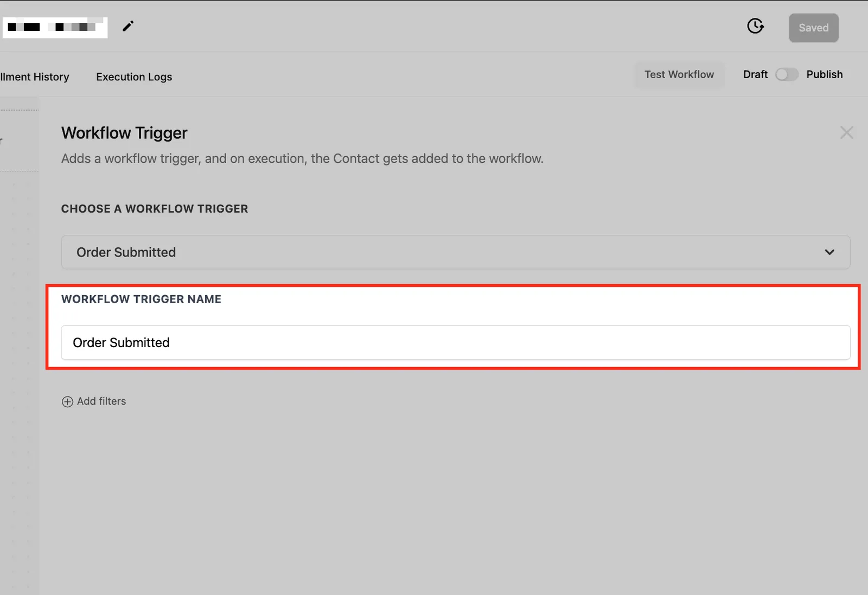Click the dotted workflow canvas strip on left
Image resolution: width=868 pixels, height=595 pixels.
[20, 380]
